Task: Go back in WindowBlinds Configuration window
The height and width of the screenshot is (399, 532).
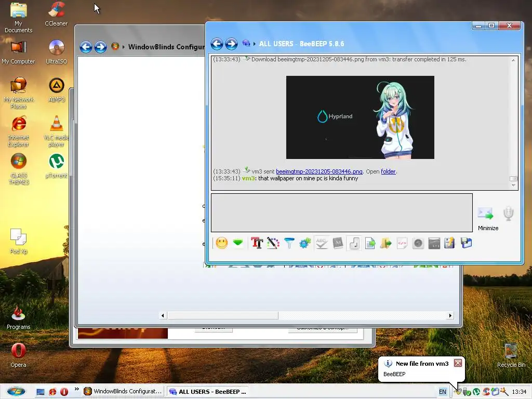Action: pos(86,47)
